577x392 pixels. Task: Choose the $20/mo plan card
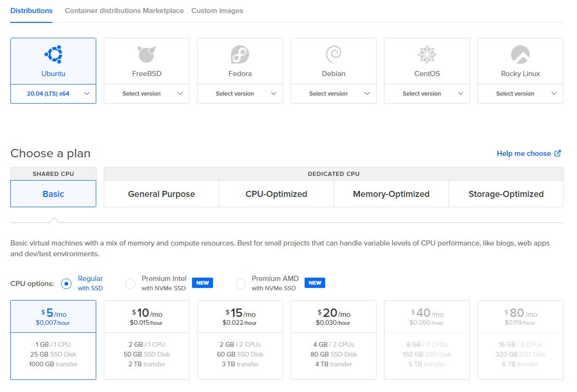point(334,340)
